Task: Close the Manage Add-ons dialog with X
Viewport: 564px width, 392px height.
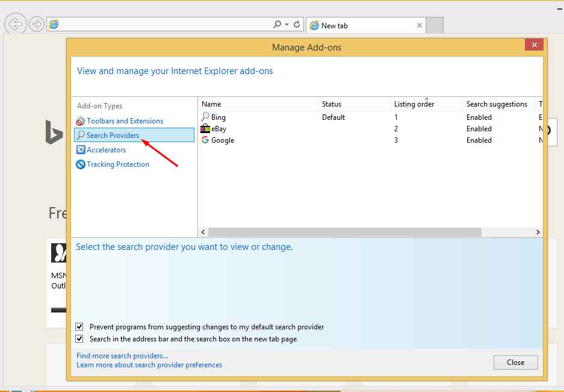Action: (534, 45)
